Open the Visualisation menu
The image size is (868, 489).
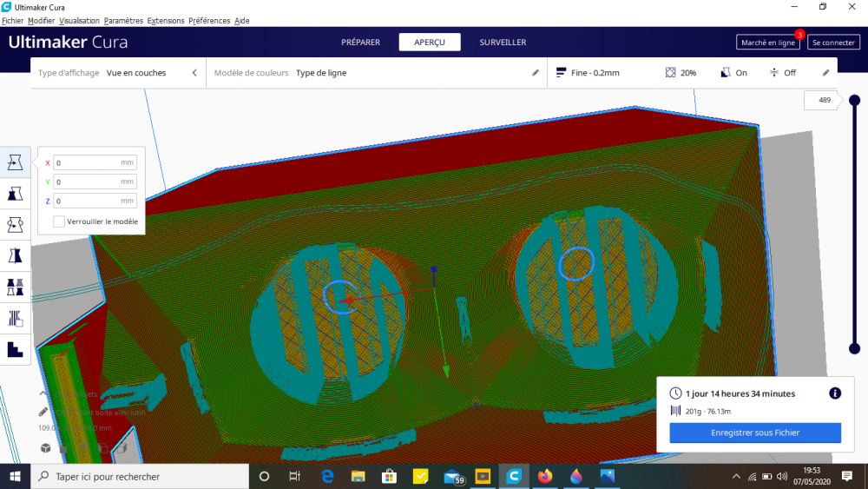pos(79,21)
